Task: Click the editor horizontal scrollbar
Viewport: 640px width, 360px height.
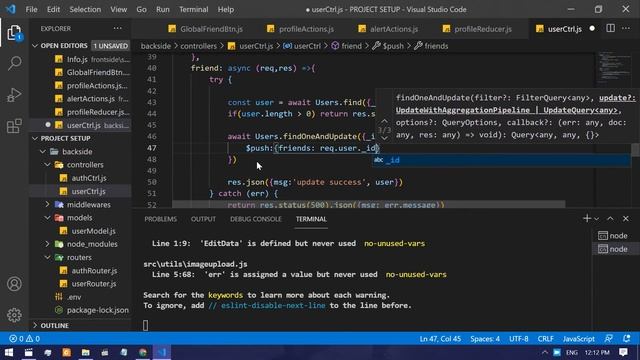Action: [x=369, y=203]
